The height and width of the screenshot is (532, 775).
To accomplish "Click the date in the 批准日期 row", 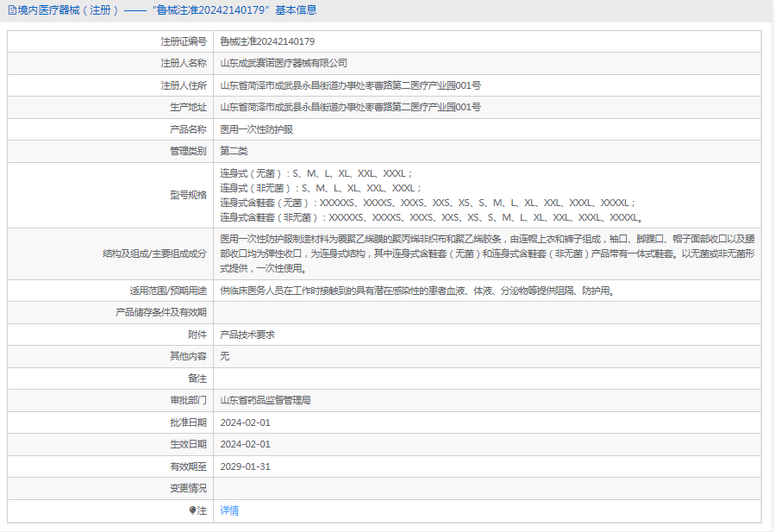I will click(245, 422).
